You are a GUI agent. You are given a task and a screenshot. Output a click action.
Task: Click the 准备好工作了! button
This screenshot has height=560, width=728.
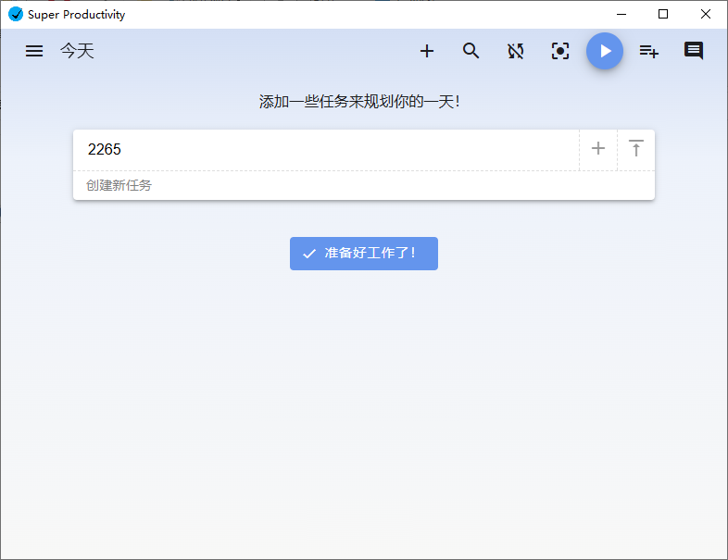point(364,254)
